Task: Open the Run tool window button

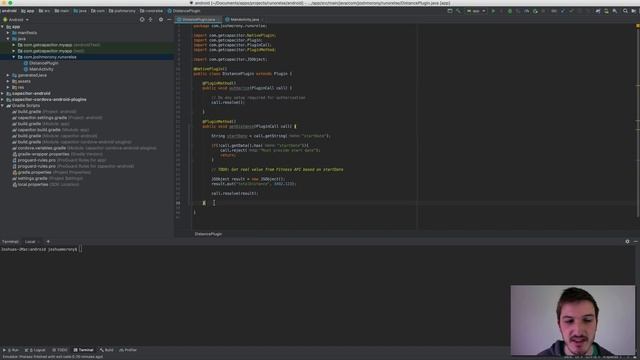Action: pos(11,350)
